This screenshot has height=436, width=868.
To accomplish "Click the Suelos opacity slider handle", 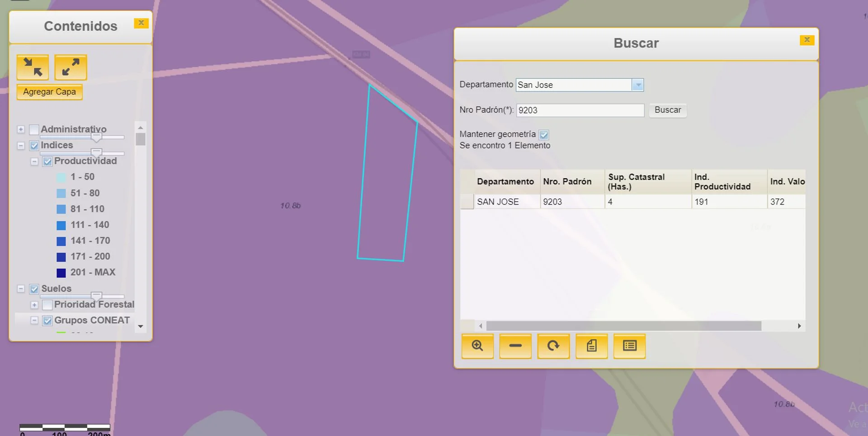I will tap(96, 296).
